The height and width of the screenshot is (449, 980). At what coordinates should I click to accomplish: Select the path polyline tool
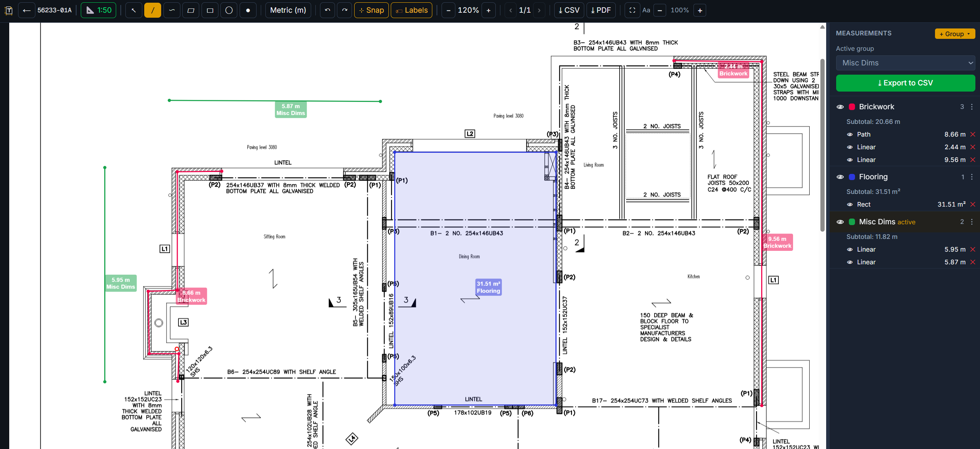(x=172, y=10)
